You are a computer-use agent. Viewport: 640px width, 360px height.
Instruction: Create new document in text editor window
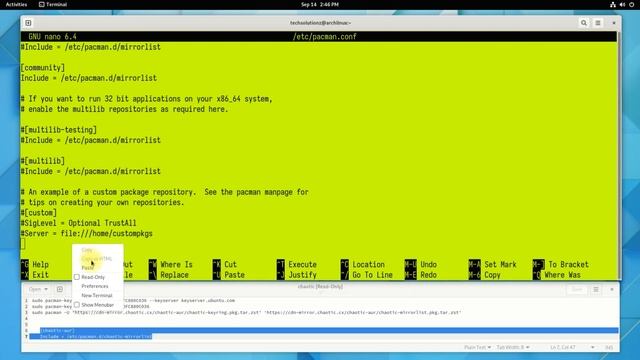coord(60,289)
